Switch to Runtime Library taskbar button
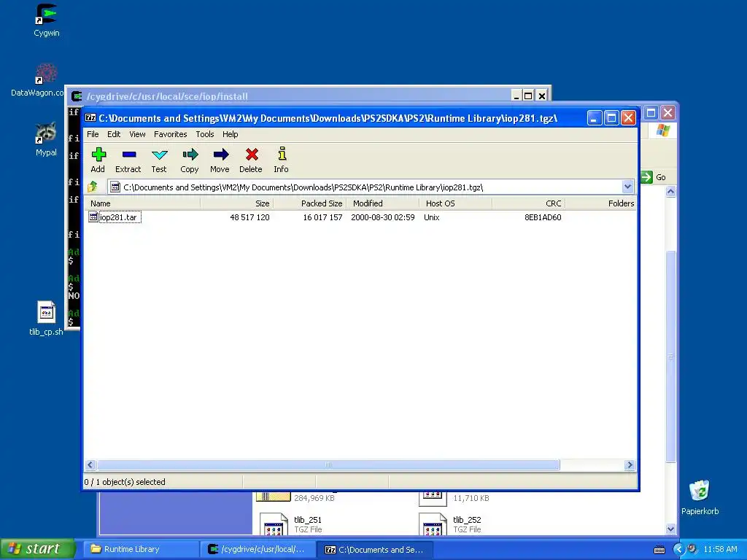747x560 pixels. [x=140, y=549]
